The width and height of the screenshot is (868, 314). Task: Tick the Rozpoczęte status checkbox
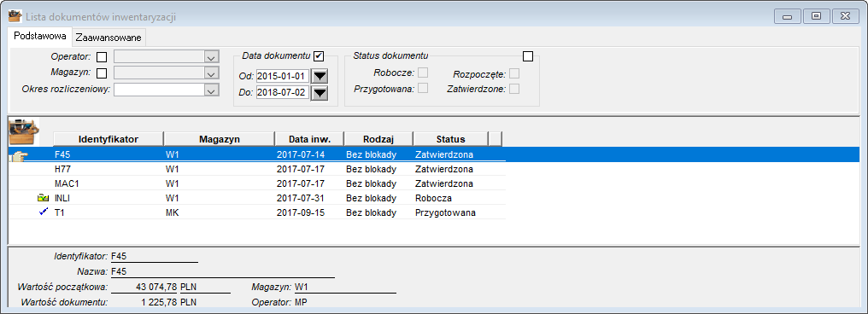click(514, 73)
